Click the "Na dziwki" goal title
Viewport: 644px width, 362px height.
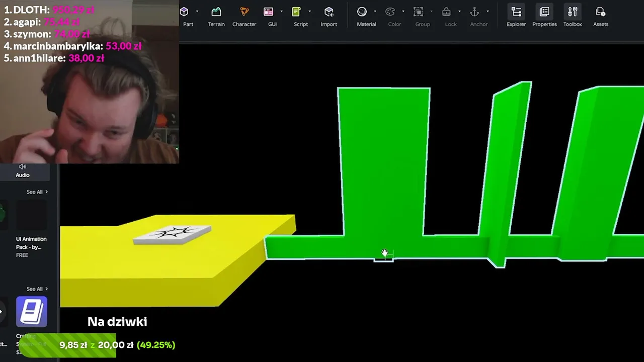117,322
